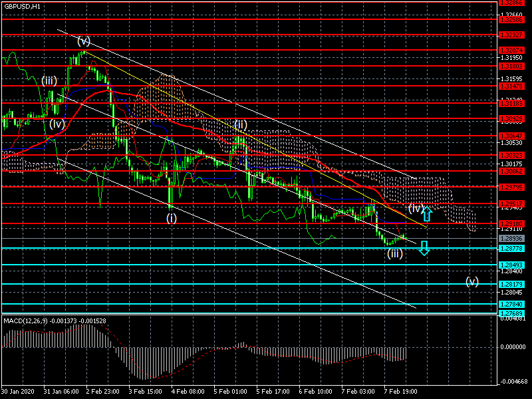
Task: Select the (iv) wave label beside the up arrow
Action: pos(415,208)
